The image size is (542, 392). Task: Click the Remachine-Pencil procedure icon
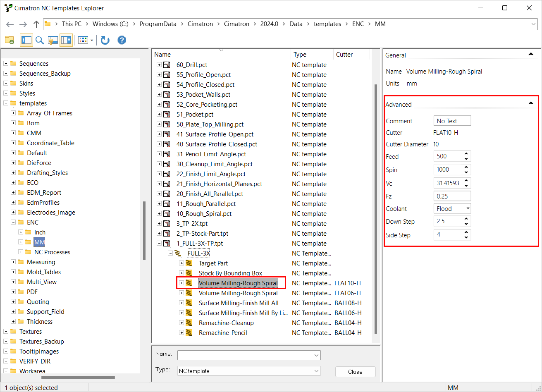click(x=189, y=333)
